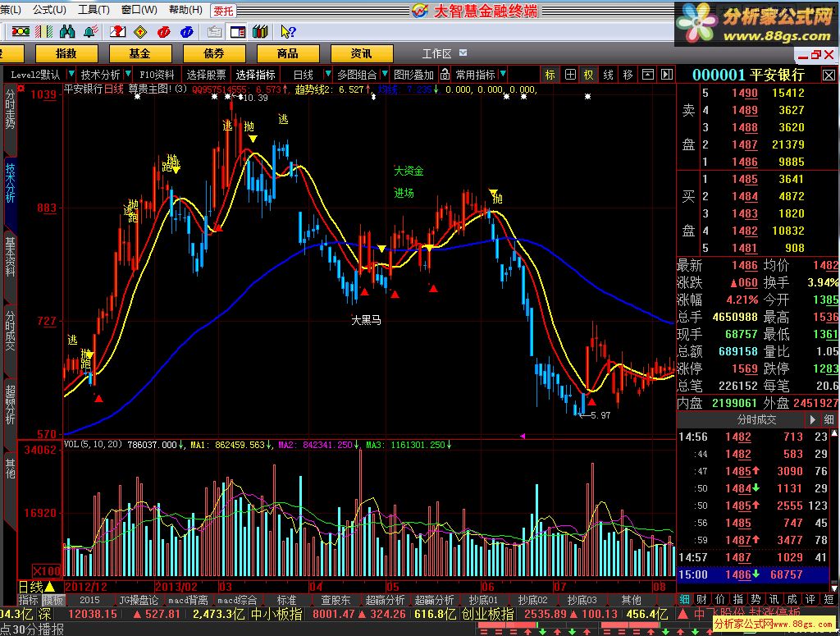
Task: Toggle 细 next to 分时成交 header
Action: tap(829, 419)
